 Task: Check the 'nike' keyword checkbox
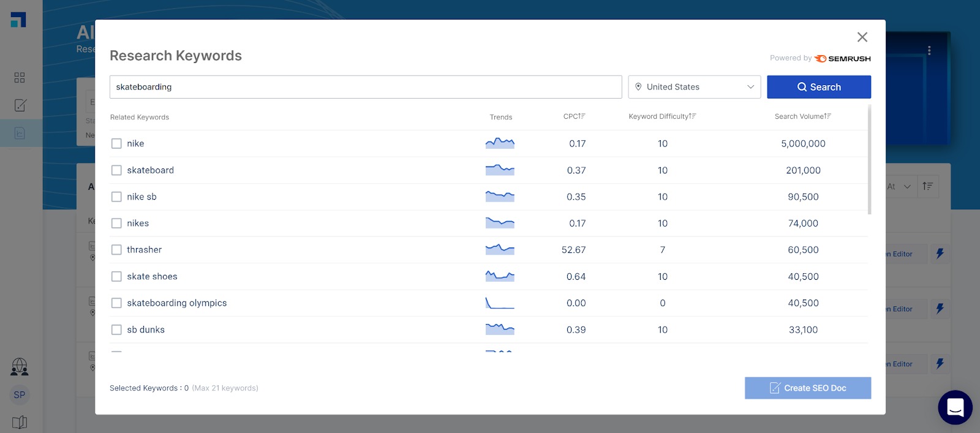(116, 144)
